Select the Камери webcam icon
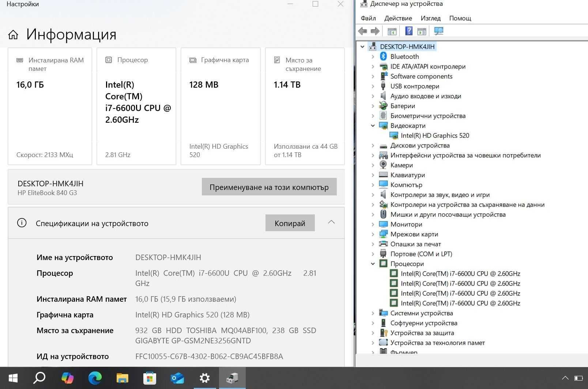 pyautogui.click(x=383, y=165)
